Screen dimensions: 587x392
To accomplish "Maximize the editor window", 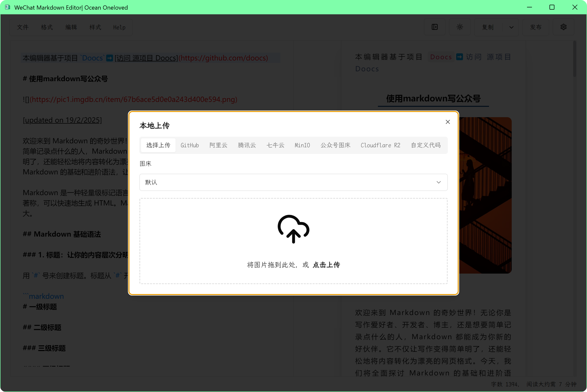I will [x=552, y=7].
